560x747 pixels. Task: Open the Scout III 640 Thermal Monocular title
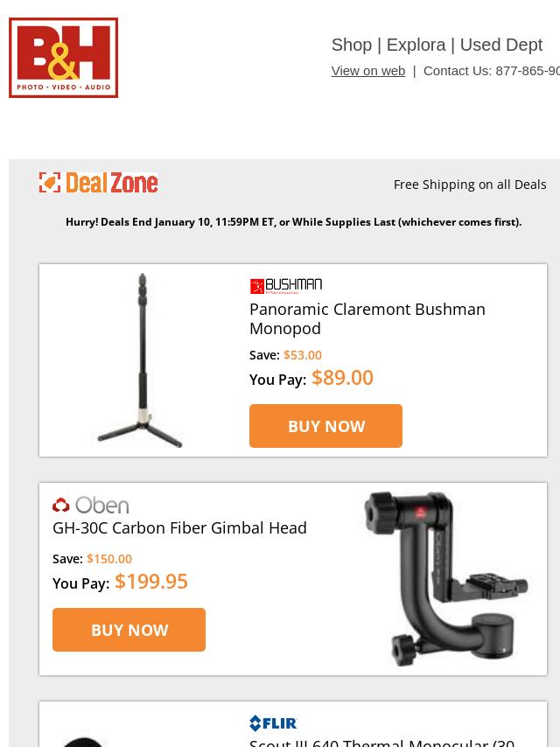click(381, 743)
